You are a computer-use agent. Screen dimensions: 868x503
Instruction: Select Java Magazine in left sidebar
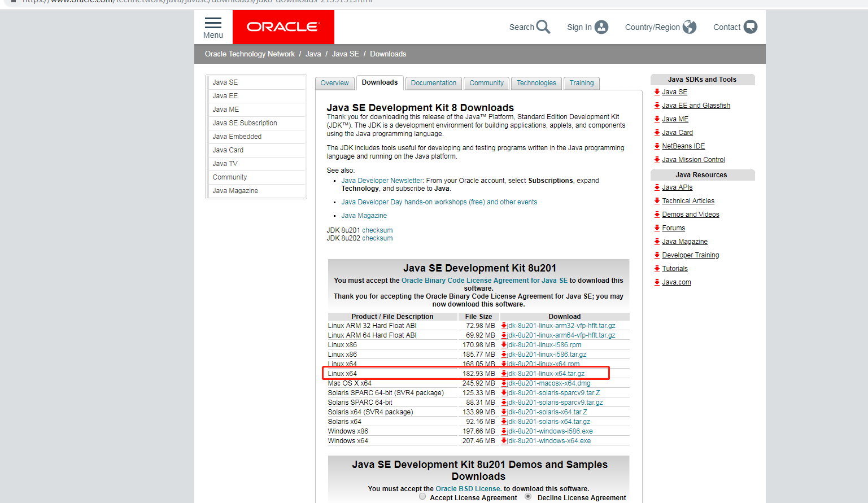[257, 191]
